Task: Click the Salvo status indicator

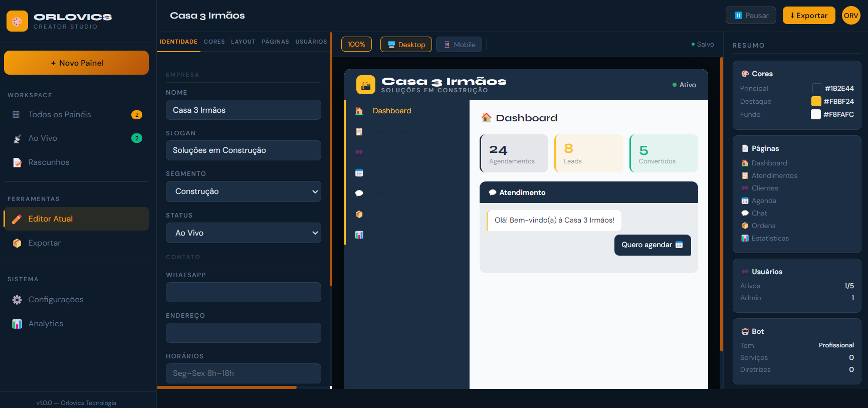Action: pos(703,45)
